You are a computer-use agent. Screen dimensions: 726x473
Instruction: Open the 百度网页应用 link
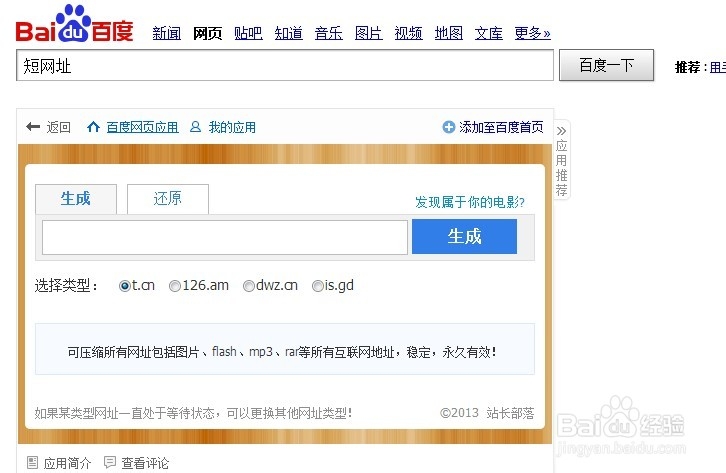(x=143, y=127)
